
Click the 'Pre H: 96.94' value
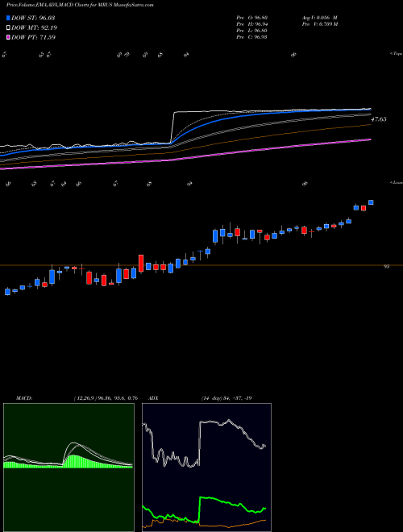tap(251, 24)
